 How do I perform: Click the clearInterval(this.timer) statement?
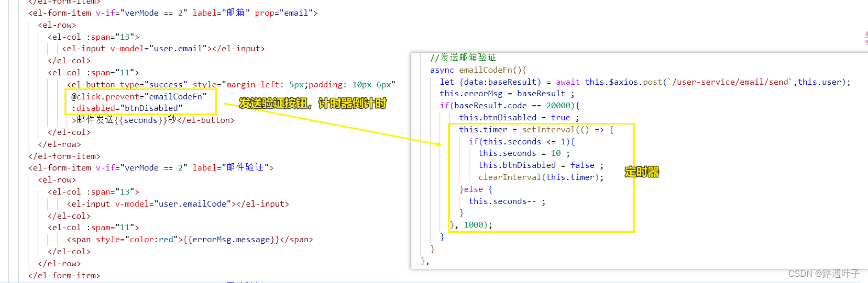541,177
